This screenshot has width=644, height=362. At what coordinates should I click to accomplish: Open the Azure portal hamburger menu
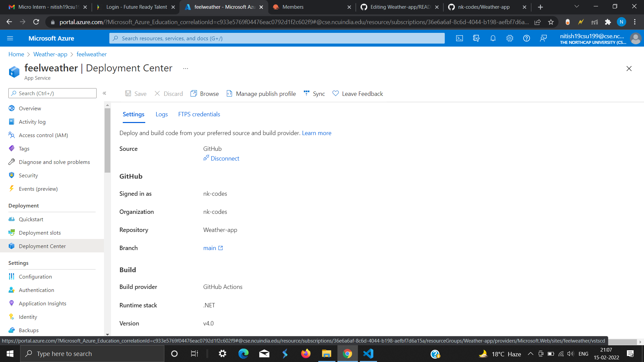10,39
